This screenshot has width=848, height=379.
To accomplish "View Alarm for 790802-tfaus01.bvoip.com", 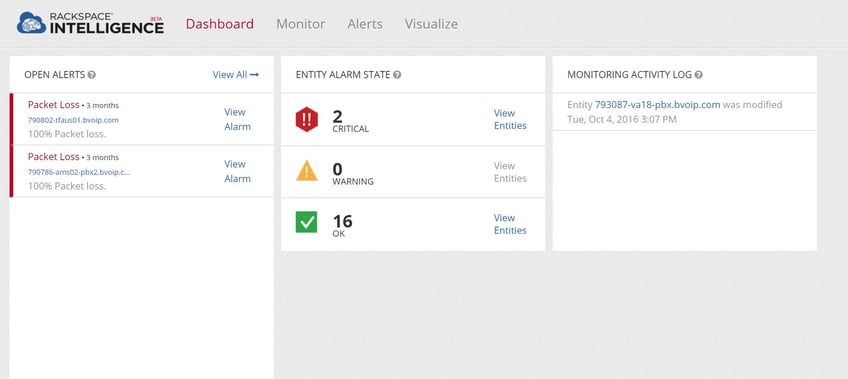I will (237, 119).
